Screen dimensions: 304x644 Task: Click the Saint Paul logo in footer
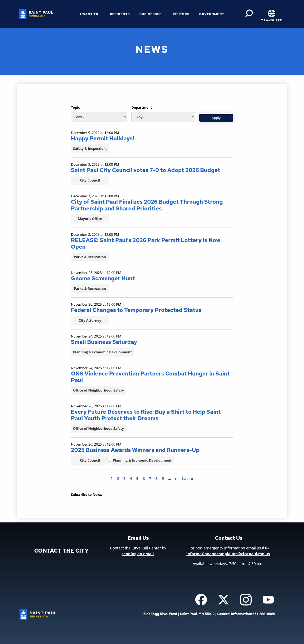point(38,614)
